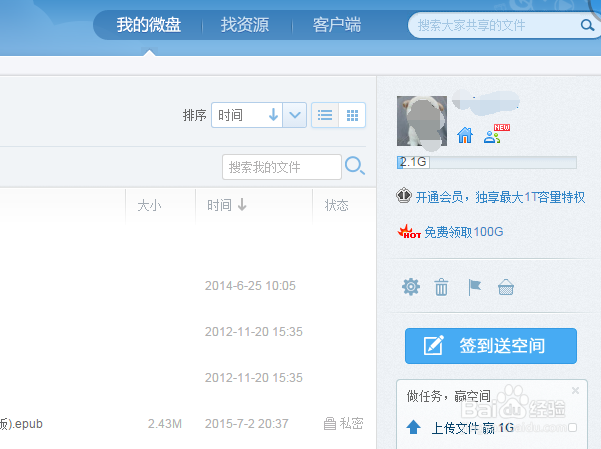601x449 pixels.
Task: Focus the 搜索我的文件 input
Action: tap(282, 167)
